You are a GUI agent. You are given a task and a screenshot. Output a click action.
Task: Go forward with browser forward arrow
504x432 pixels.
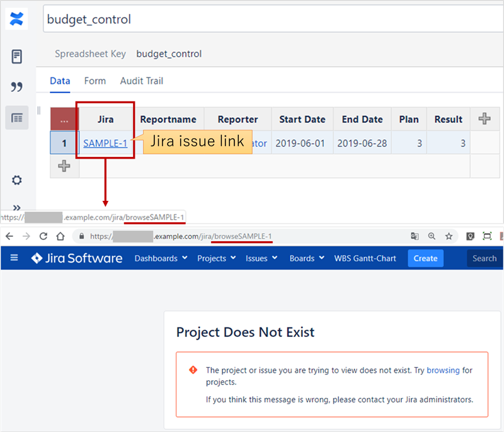(26, 236)
